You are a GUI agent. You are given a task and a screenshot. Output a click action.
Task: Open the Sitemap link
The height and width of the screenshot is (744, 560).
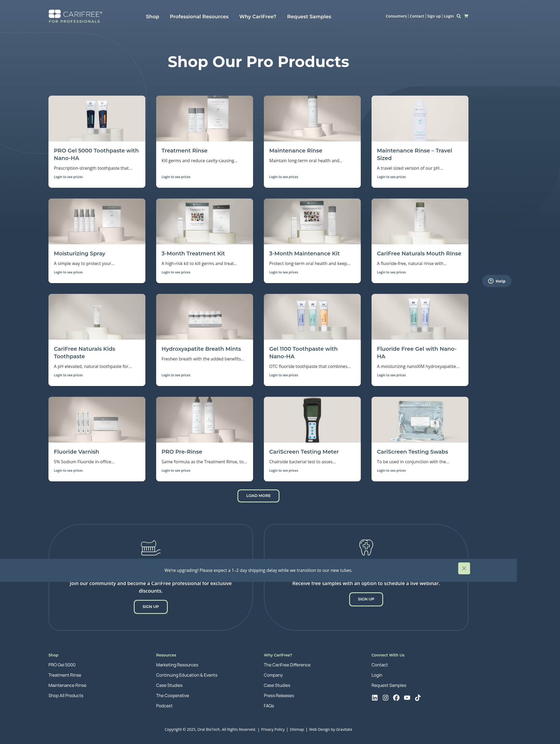(x=296, y=729)
